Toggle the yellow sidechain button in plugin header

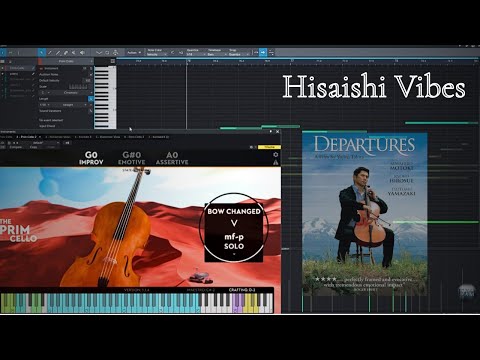[269, 147]
